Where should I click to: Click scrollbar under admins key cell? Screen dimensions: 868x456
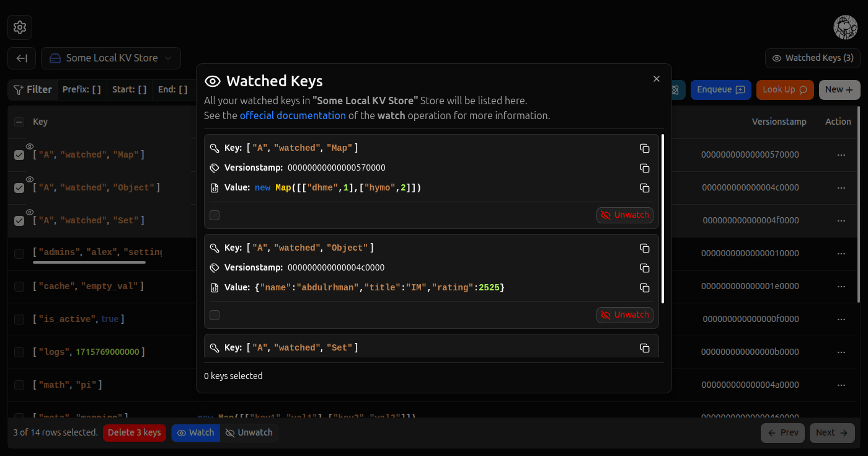pyautogui.click(x=89, y=262)
